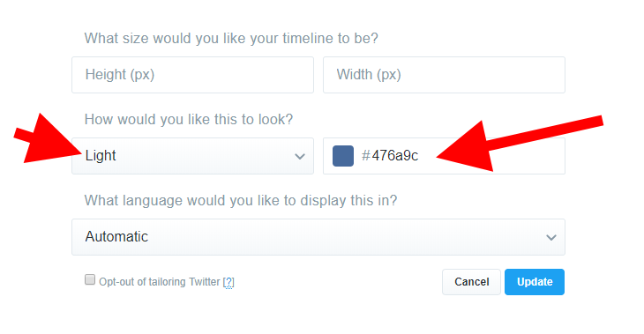Open the Light theme dropdown
This screenshot has width=644, height=334.
(192, 156)
